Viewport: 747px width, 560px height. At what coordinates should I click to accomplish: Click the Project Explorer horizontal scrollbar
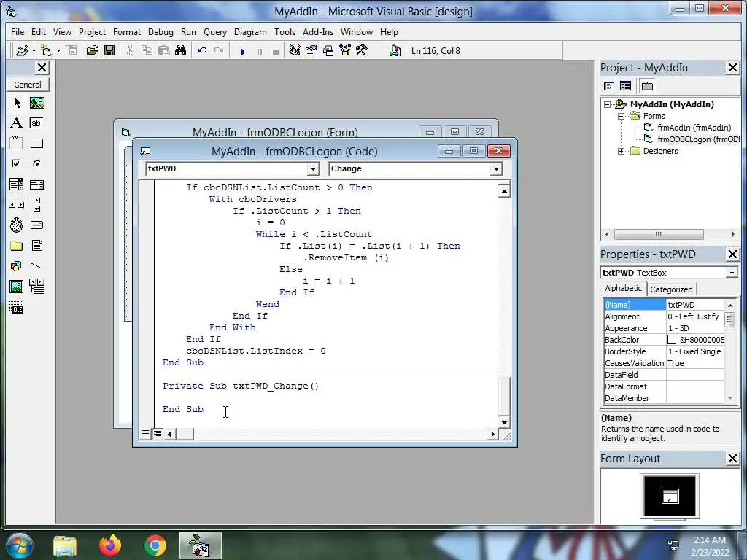[x=670, y=234]
